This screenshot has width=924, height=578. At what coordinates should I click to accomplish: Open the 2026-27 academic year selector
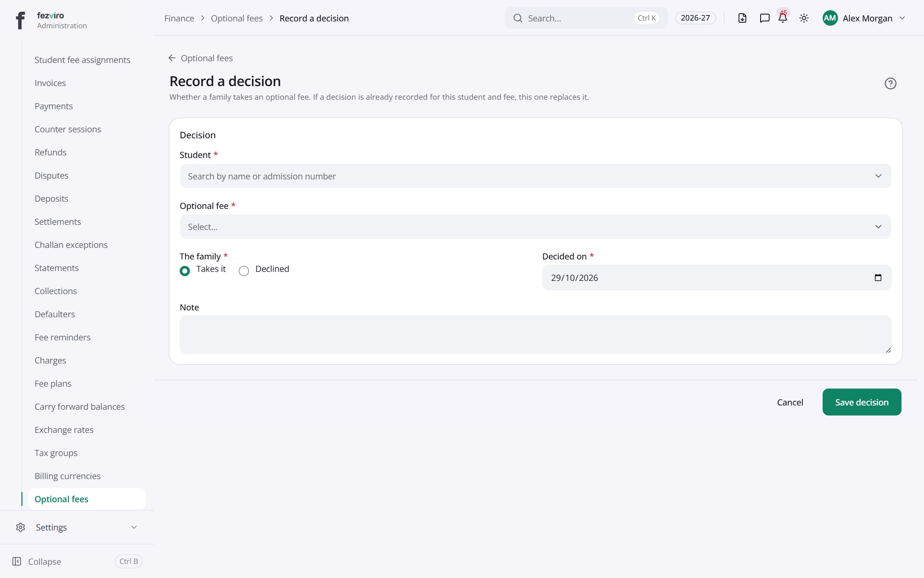tap(695, 18)
